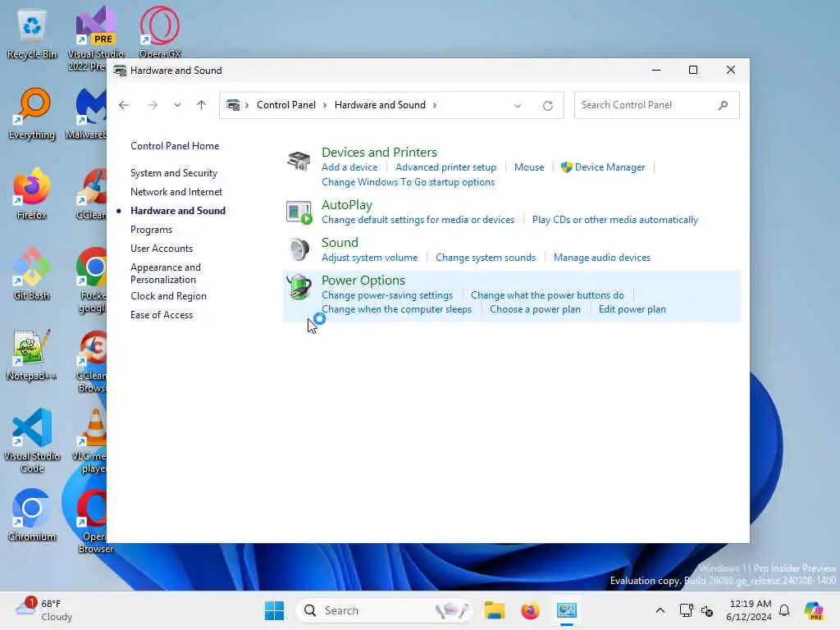Open the clock showing 12:19 AM
The width and height of the screenshot is (840, 630).
749,610
